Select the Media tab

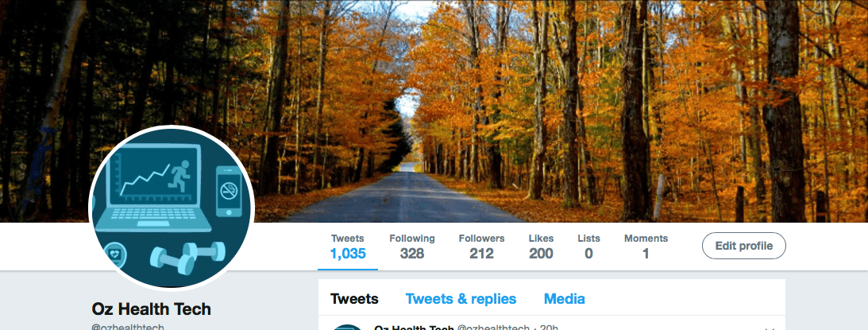[564, 299]
